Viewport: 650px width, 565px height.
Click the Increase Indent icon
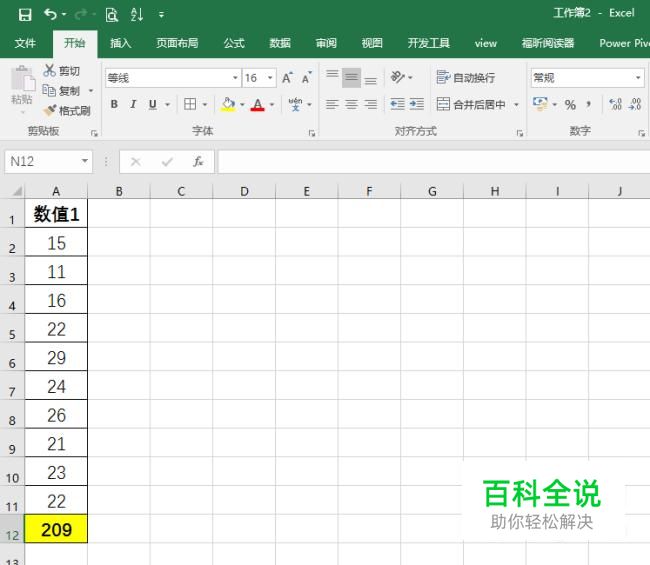[417, 104]
